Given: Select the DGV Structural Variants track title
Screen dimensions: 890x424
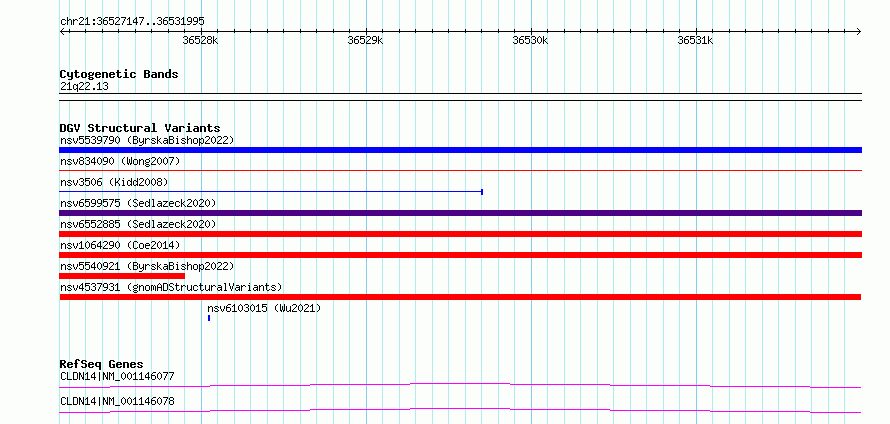Looking at the screenshot, I should click(140, 128).
